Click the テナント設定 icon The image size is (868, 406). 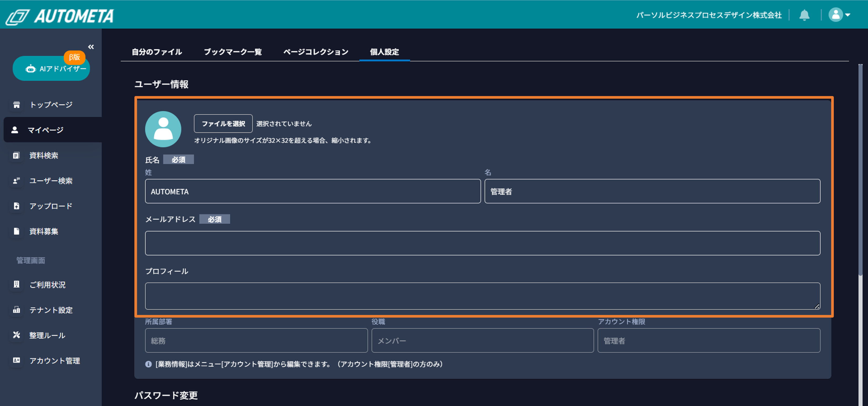[16, 310]
